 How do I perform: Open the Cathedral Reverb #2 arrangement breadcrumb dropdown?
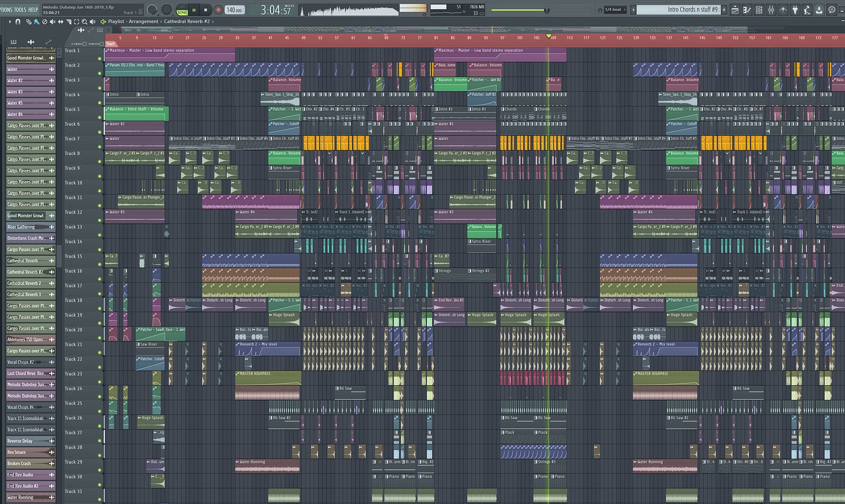coord(189,21)
